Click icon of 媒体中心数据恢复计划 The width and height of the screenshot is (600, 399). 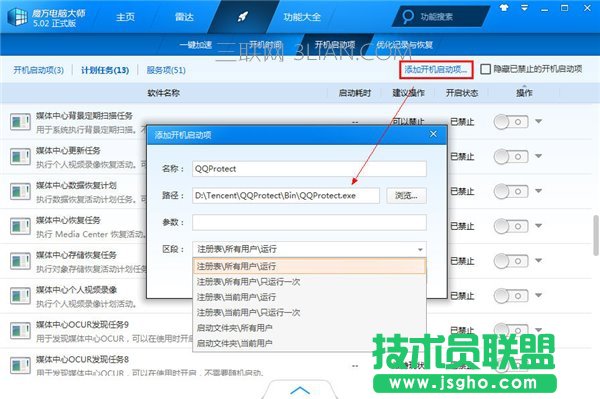coord(20,192)
